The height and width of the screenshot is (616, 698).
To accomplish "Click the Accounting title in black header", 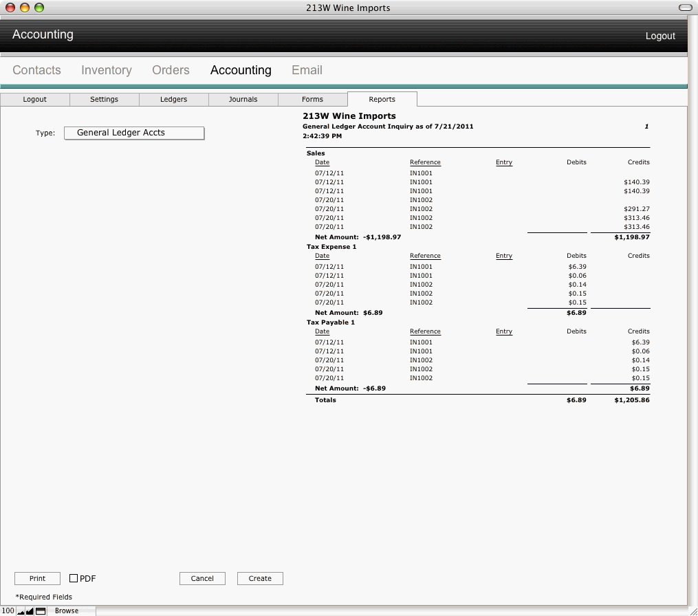I will point(43,34).
